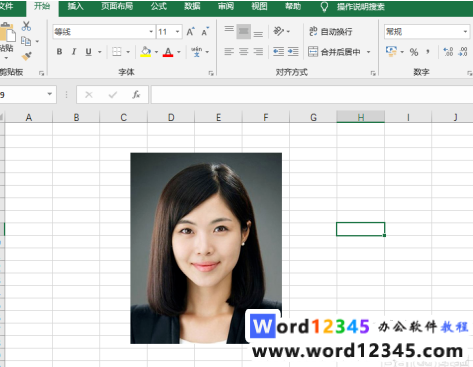This screenshot has height=367, width=473.
Task: Switch to 审阅 Review tab
Action: pos(226,6)
